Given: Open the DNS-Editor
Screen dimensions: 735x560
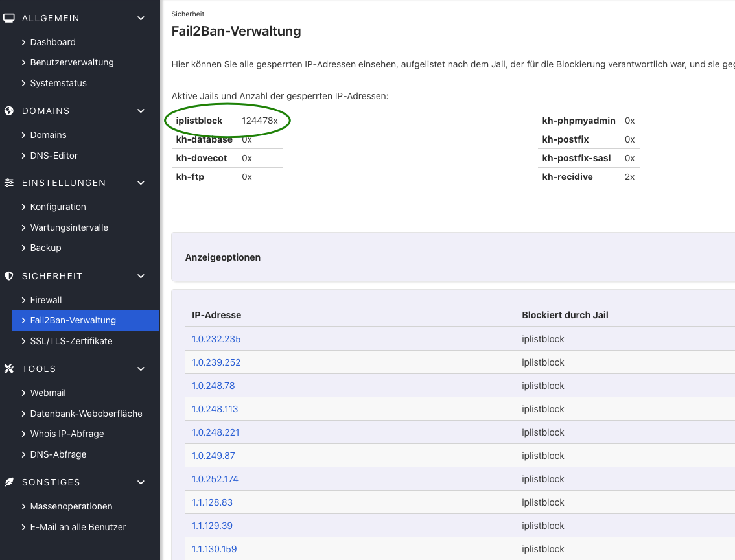Looking at the screenshot, I should 53,156.
